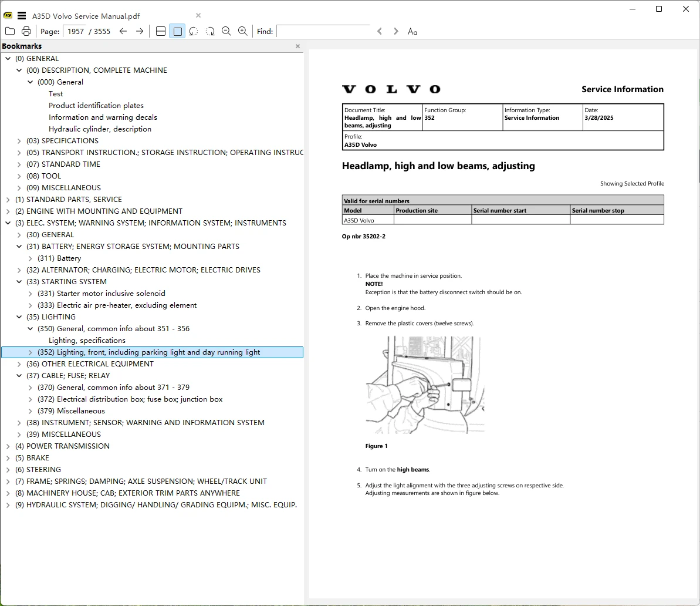Expand (08) TOOL bookmark
The height and width of the screenshot is (606, 700).
[19, 176]
